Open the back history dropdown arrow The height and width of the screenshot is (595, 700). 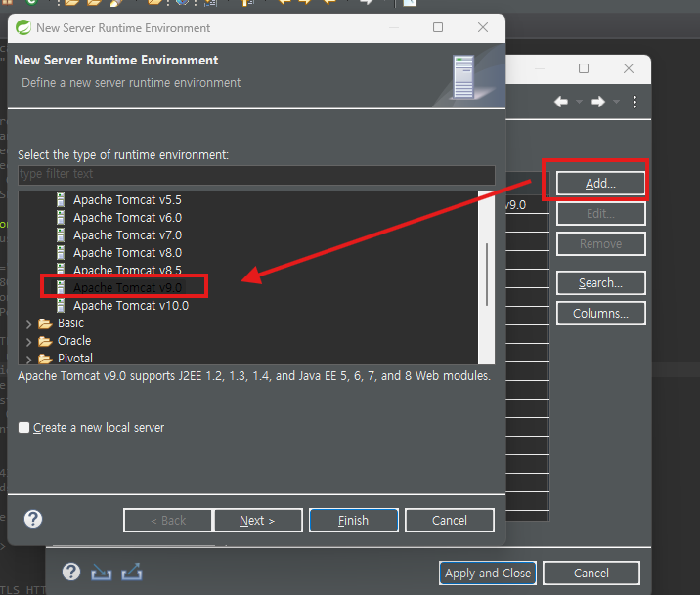coord(579,102)
